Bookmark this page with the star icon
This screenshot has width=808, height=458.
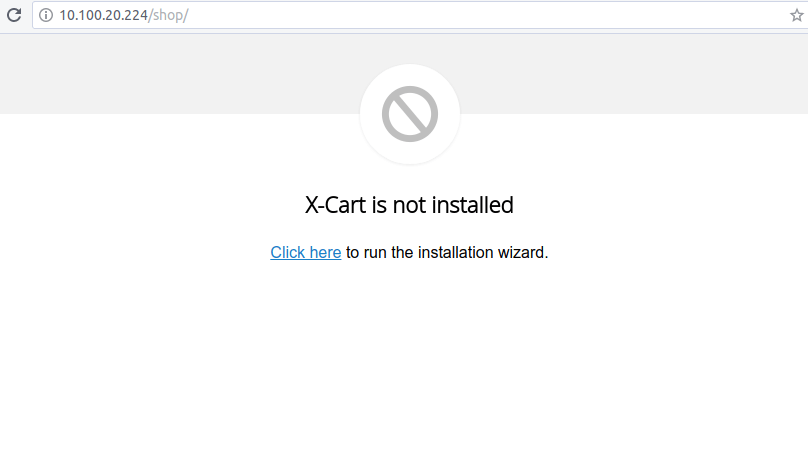pyautogui.click(x=797, y=15)
